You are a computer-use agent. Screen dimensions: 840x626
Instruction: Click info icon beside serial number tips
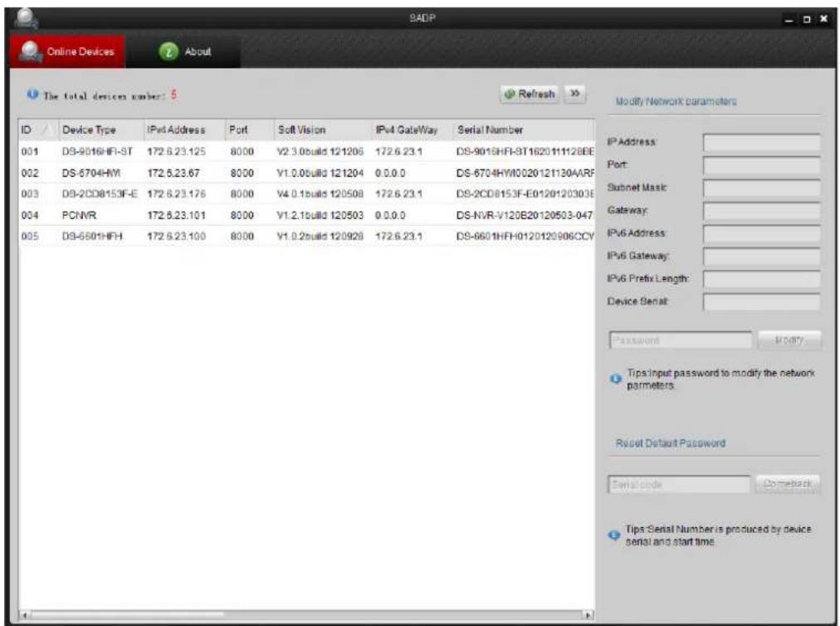[x=614, y=535]
